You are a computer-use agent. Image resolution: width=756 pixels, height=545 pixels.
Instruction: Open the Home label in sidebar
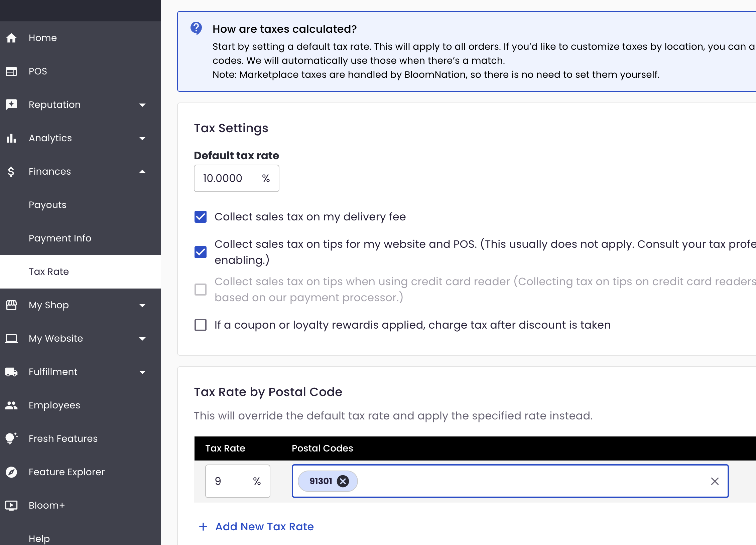pyautogui.click(x=43, y=38)
